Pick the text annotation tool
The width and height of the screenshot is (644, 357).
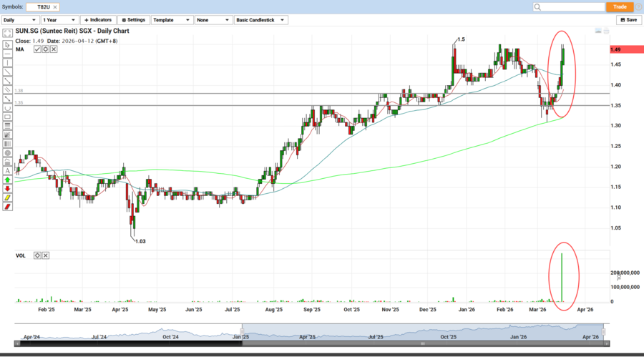(7, 170)
